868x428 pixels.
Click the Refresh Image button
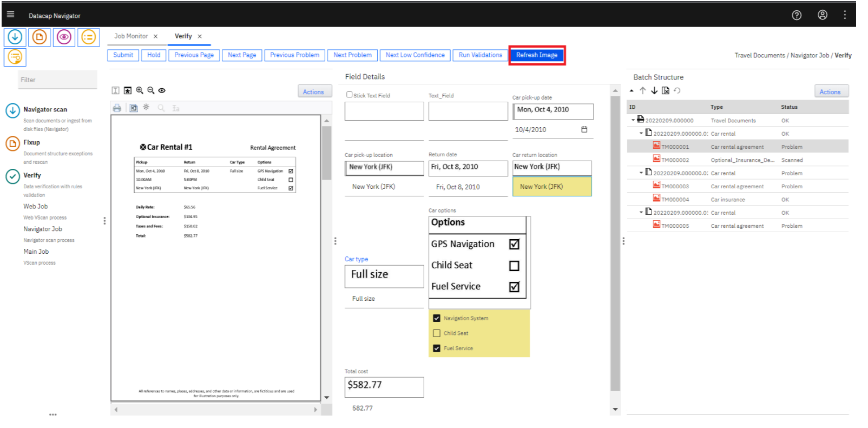coord(536,55)
